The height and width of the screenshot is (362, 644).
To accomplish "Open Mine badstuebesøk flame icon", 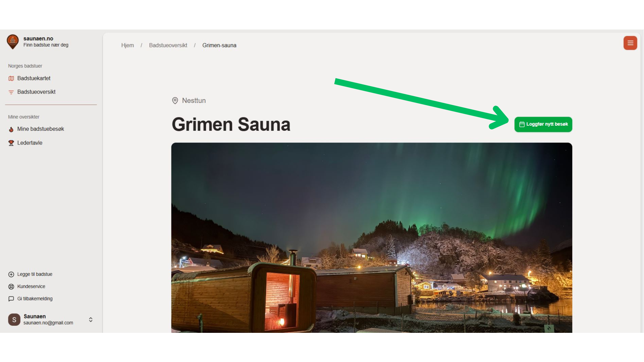I will (x=11, y=129).
